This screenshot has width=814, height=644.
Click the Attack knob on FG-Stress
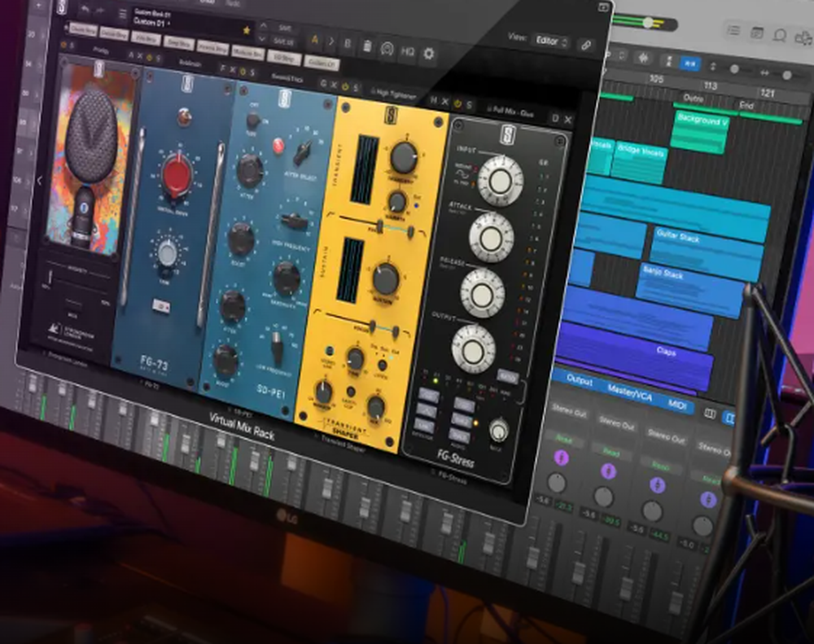tap(491, 238)
